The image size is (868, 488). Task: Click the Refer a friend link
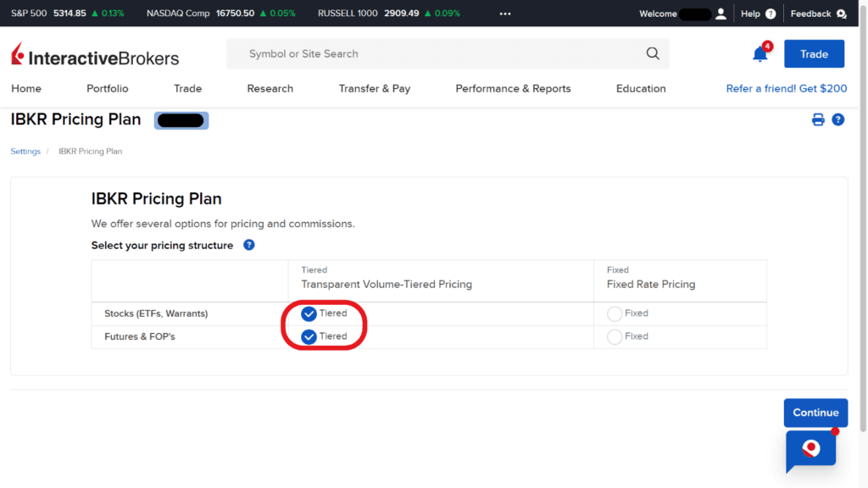(x=786, y=88)
